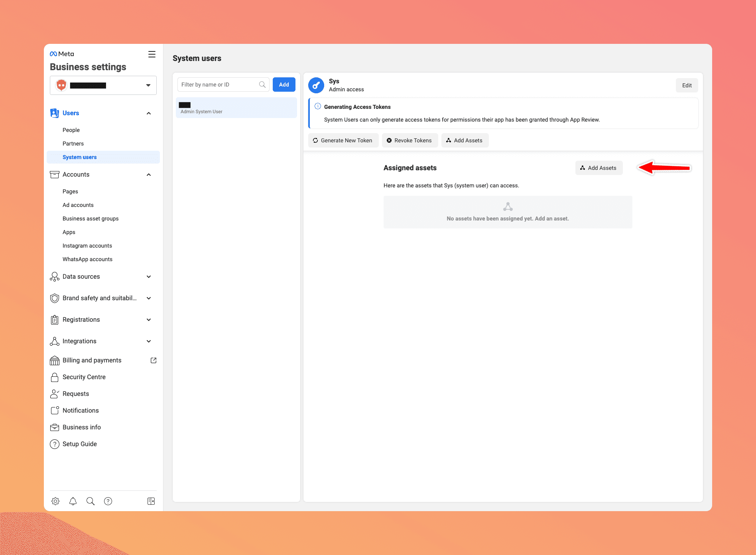Viewport: 756px width, 555px height.
Task: Click Add Assets in the toolbar row
Action: coord(465,140)
